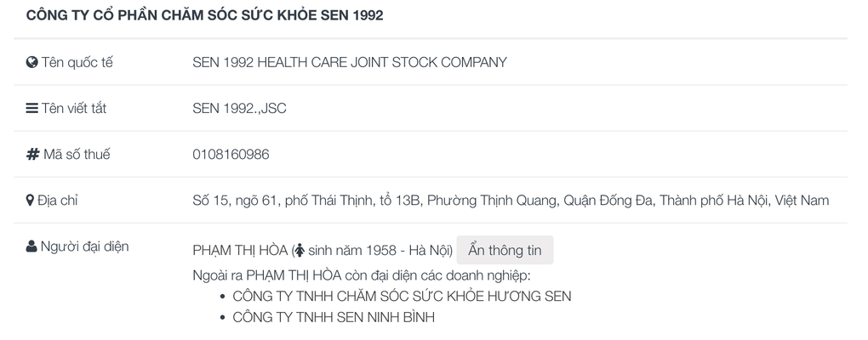Viewport: 868px width, 340px height.
Task: Click the Mã số thuế label
Action: pos(77,154)
